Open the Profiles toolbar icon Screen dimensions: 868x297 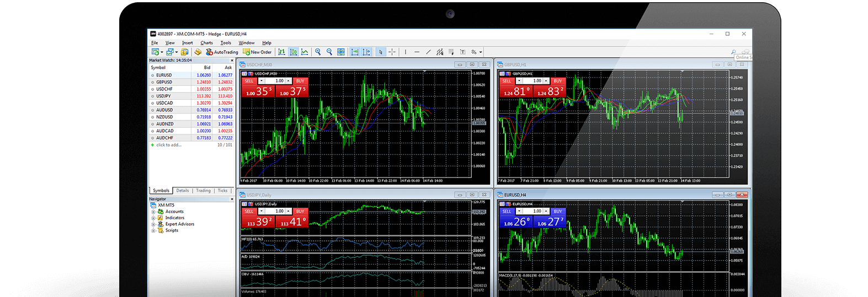170,52
